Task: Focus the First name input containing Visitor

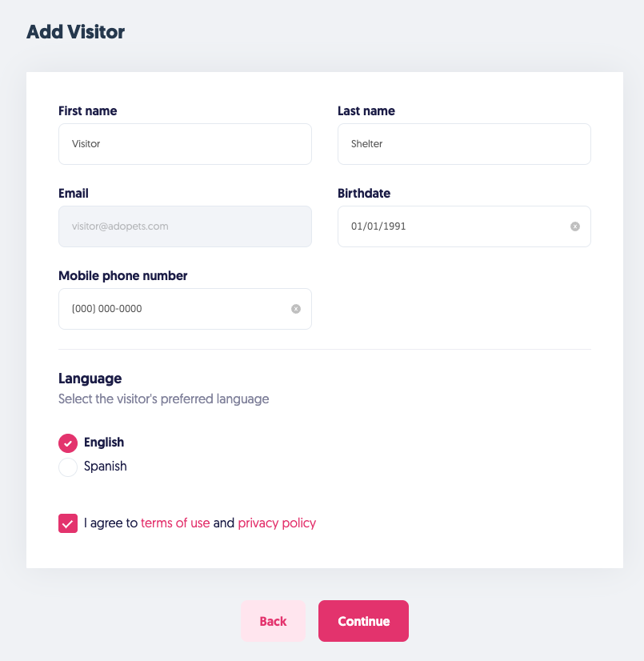Action: coord(185,144)
